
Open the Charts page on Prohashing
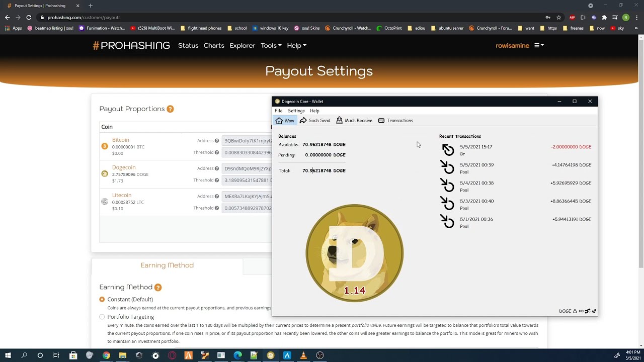pos(214,46)
